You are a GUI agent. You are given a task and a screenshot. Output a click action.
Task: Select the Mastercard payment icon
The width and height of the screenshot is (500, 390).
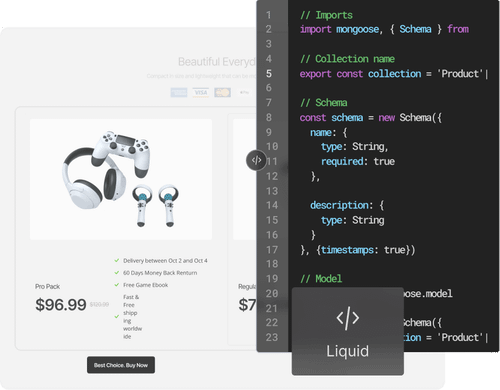pyautogui.click(x=222, y=92)
